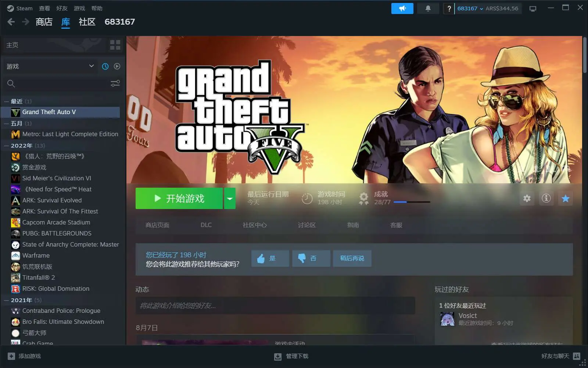Select Grand Theft Auto V in library
The height and width of the screenshot is (368, 588).
[x=61, y=112]
